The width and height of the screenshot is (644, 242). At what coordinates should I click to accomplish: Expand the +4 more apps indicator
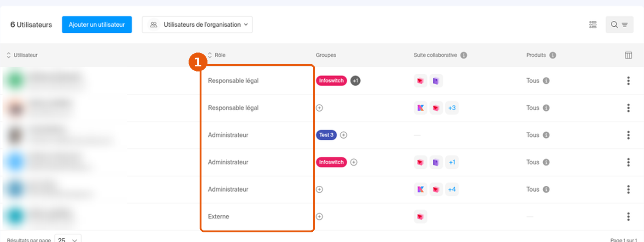452,189
